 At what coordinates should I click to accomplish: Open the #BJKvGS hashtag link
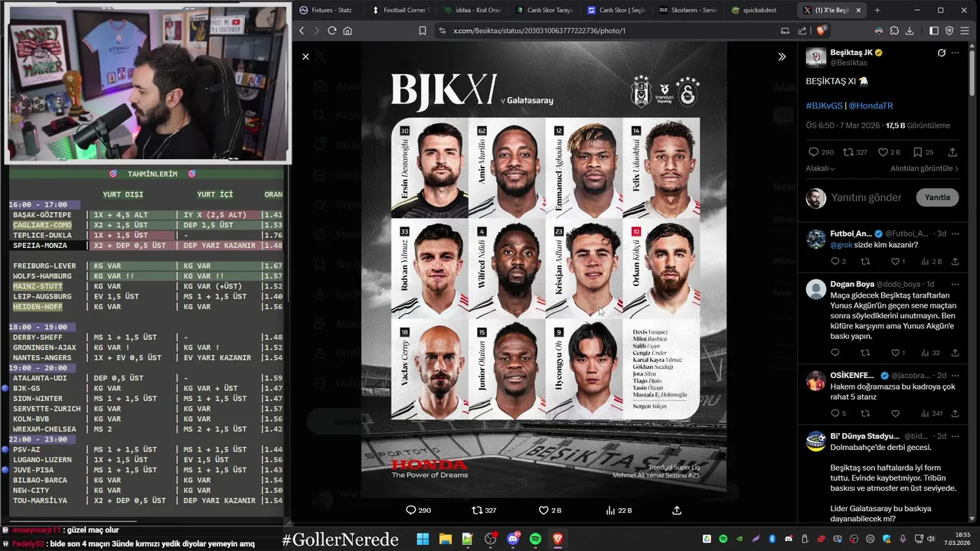[823, 106]
